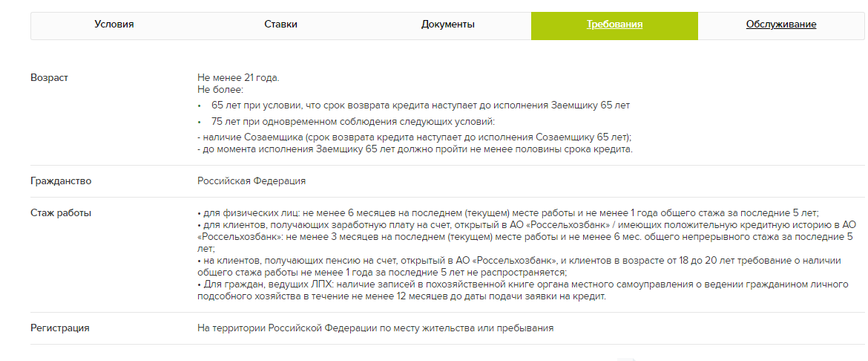Click the Возраст row label

click(x=49, y=78)
